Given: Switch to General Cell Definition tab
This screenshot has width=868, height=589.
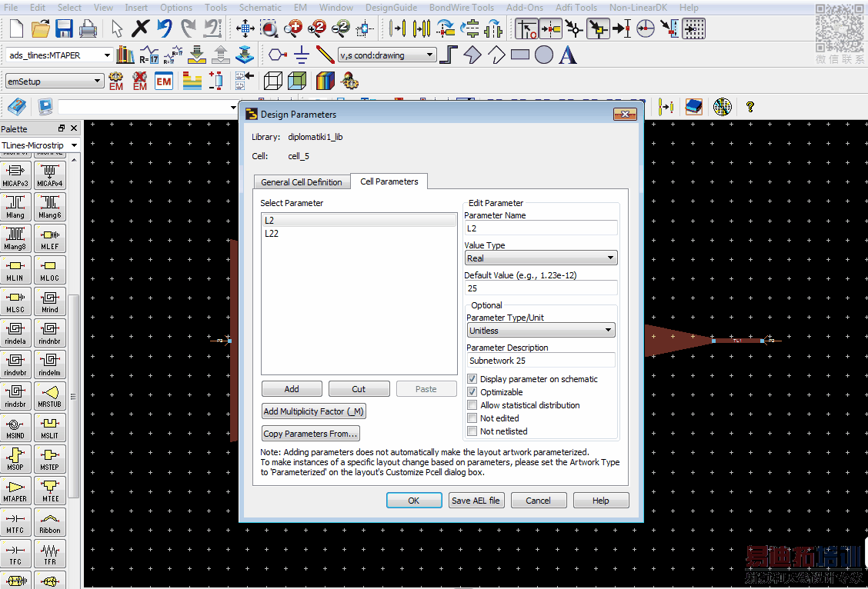Looking at the screenshot, I should (x=302, y=182).
